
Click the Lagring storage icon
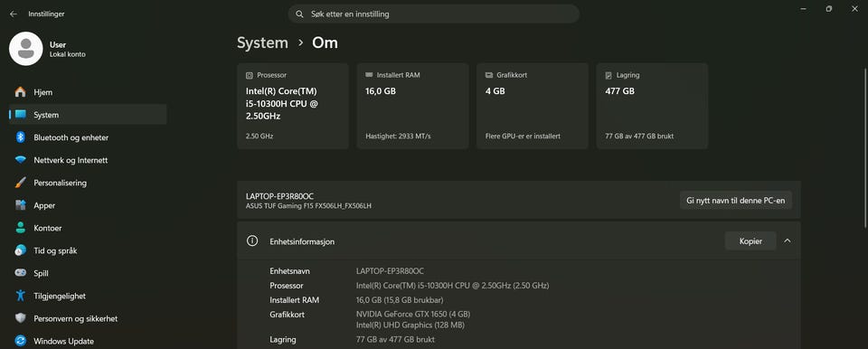pos(609,75)
